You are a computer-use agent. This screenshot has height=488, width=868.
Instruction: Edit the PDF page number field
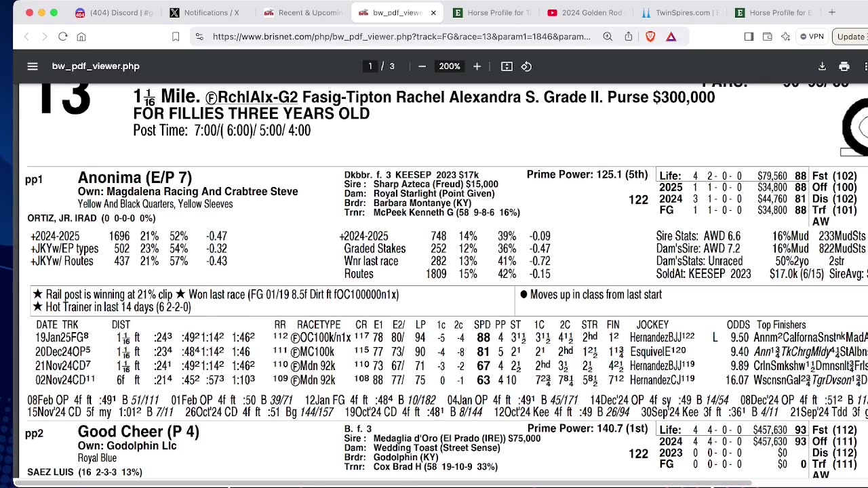coord(370,66)
